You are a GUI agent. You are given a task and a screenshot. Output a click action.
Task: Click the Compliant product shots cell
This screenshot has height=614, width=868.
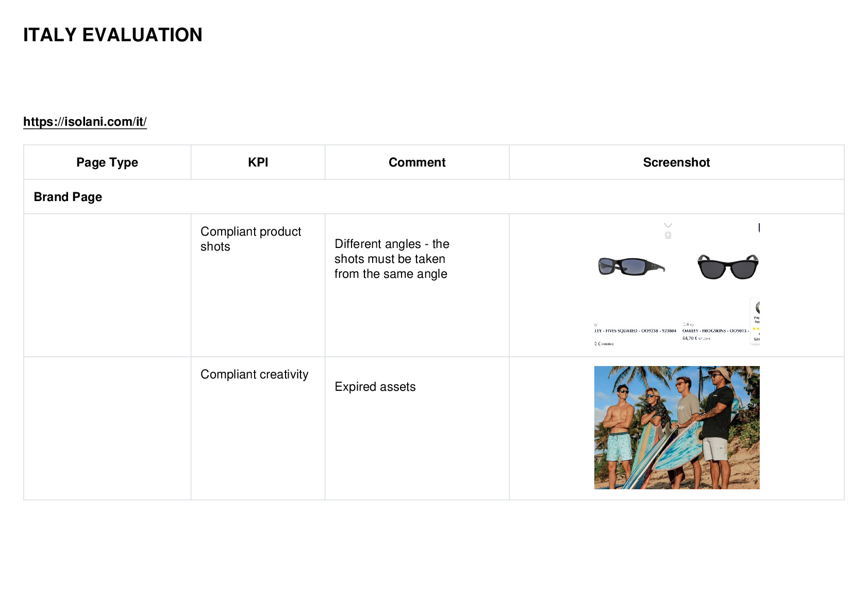258,285
